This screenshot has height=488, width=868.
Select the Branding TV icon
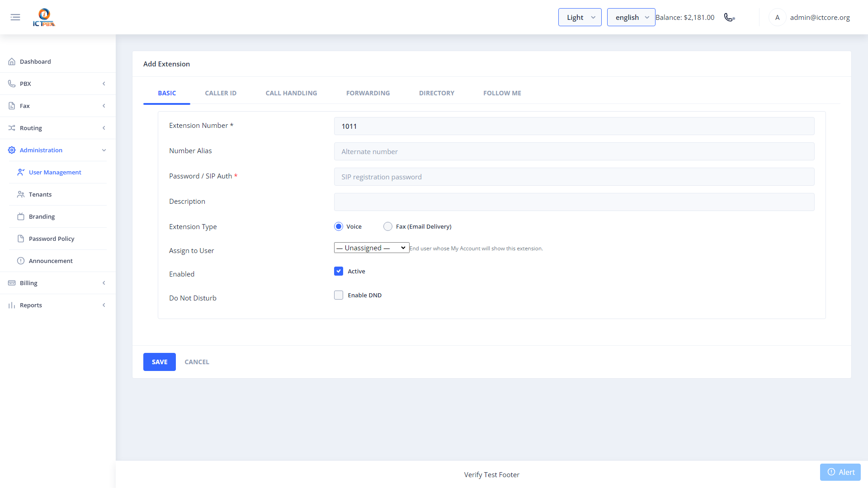click(x=21, y=216)
